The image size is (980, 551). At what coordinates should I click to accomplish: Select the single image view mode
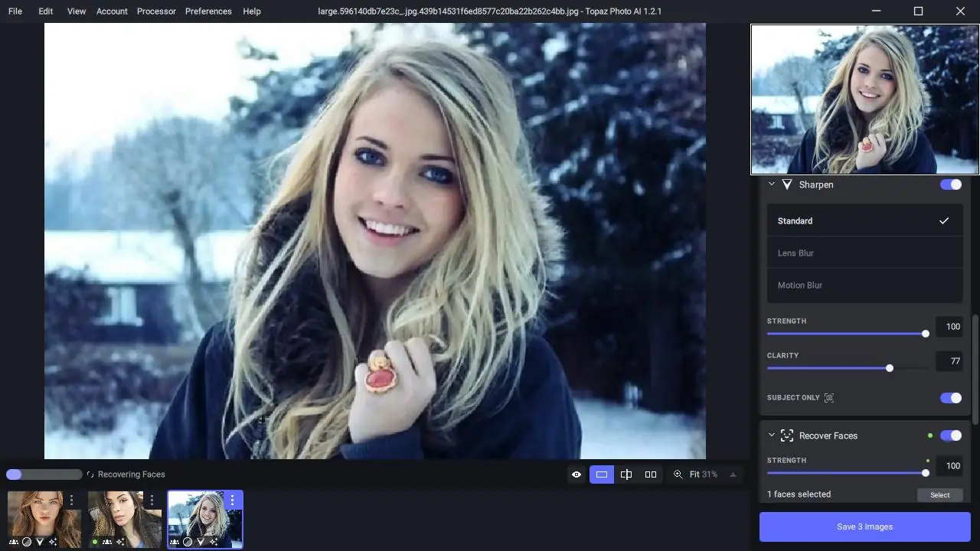pyautogui.click(x=602, y=474)
